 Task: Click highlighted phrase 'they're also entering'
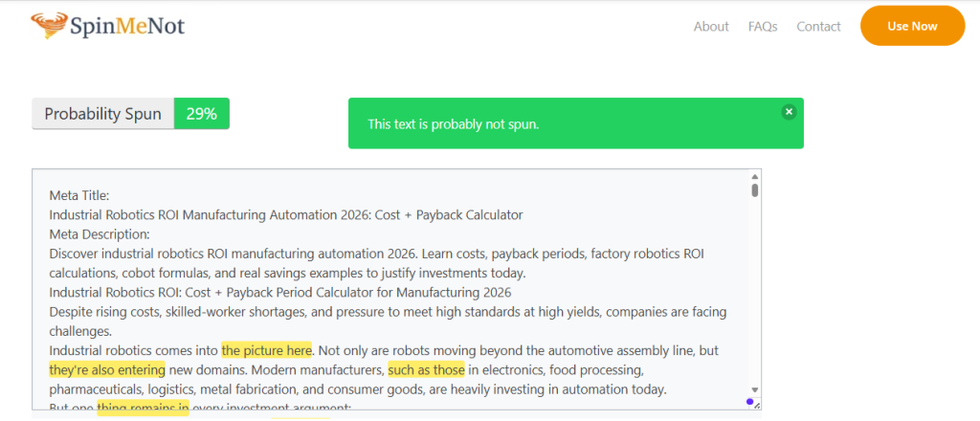click(107, 369)
